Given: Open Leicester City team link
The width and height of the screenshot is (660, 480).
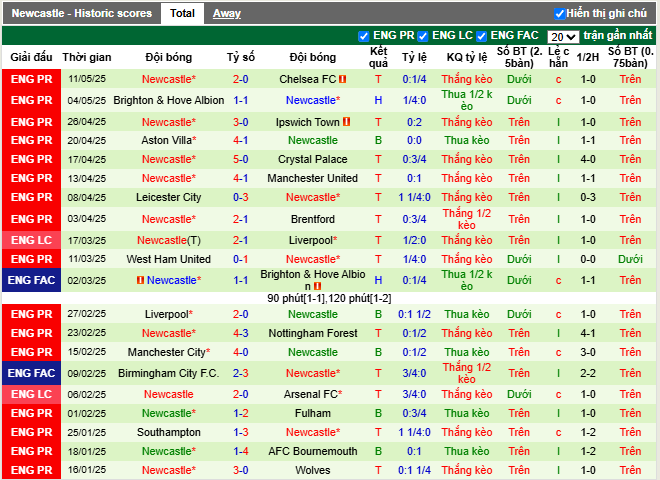Looking at the screenshot, I should point(169,197).
